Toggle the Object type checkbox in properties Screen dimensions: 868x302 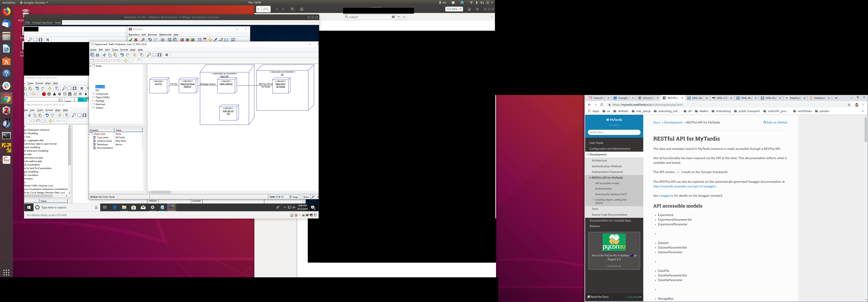(91, 134)
